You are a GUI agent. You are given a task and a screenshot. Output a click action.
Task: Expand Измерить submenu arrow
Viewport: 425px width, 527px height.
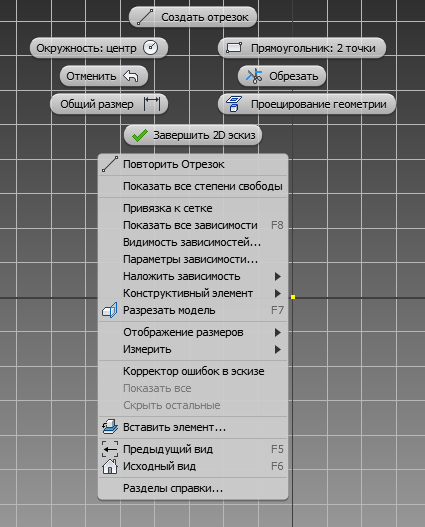click(278, 350)
